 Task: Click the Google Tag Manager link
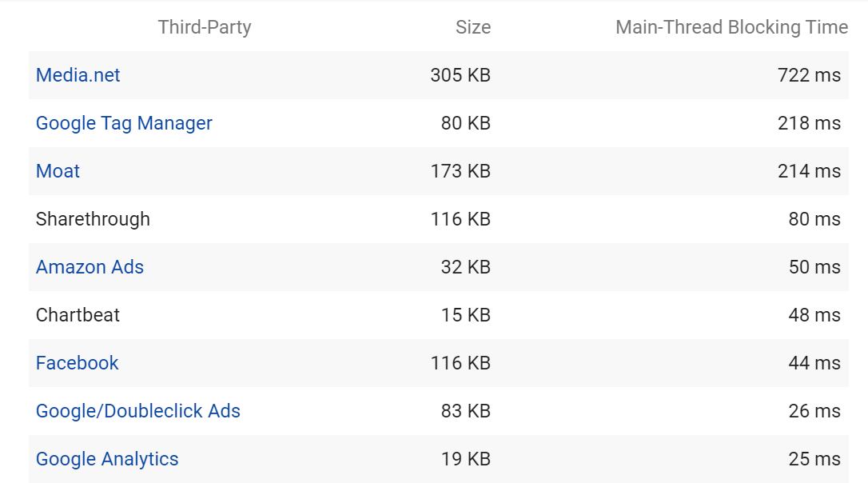point(124,123)
